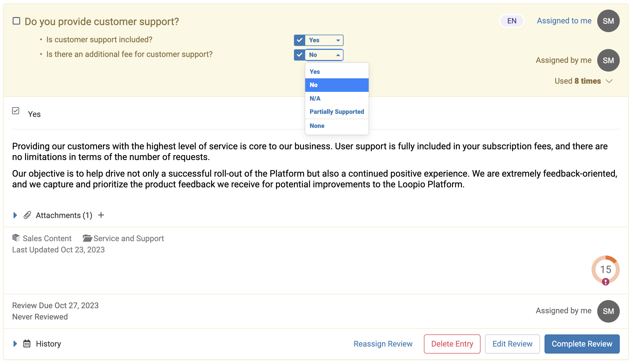Select Partially Supported from the open dropdown
Screen dimensions: 633x364
(337, 111)
